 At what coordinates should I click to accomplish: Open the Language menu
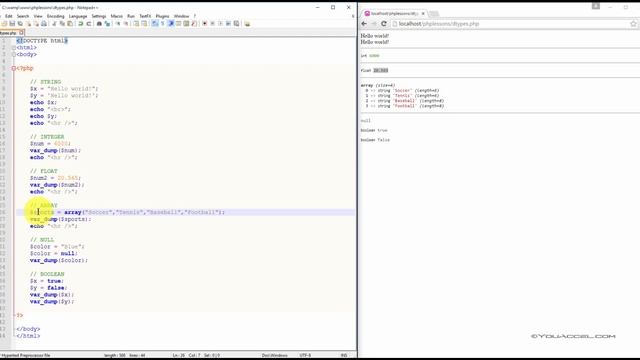click(78, 16)
